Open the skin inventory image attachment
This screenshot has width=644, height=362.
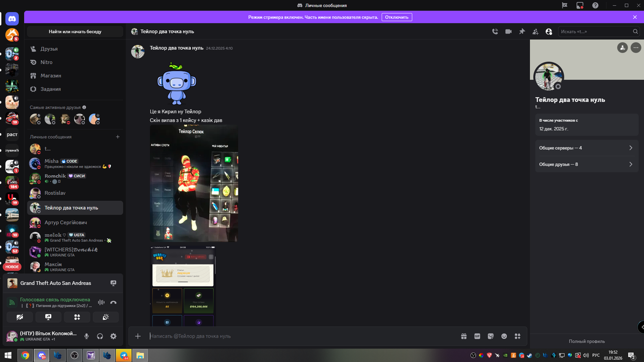194,184
